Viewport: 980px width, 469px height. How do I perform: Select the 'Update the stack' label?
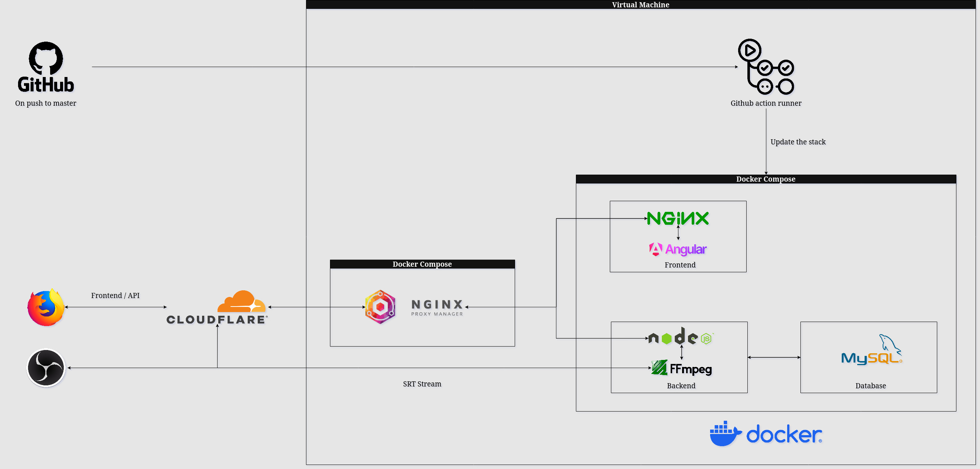click(x=798, y=142)
